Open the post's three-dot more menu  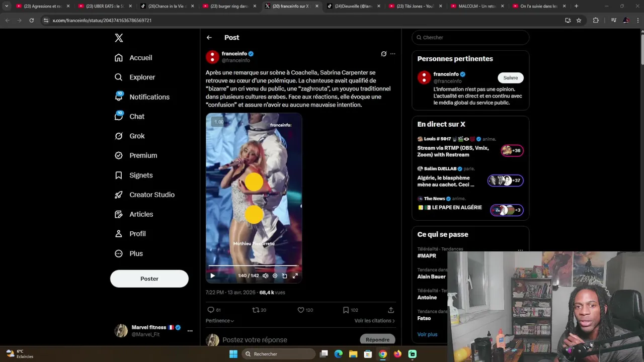(393, 54)
